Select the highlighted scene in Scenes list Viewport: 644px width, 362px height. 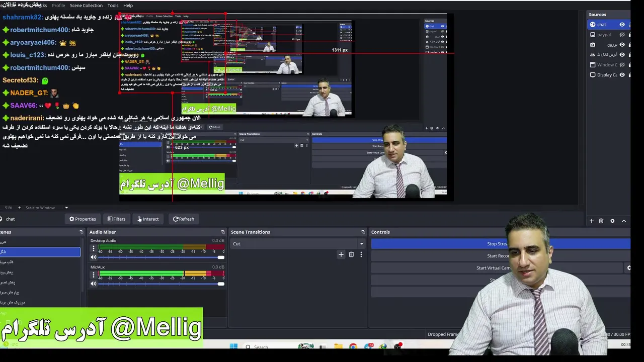[40, 252]
